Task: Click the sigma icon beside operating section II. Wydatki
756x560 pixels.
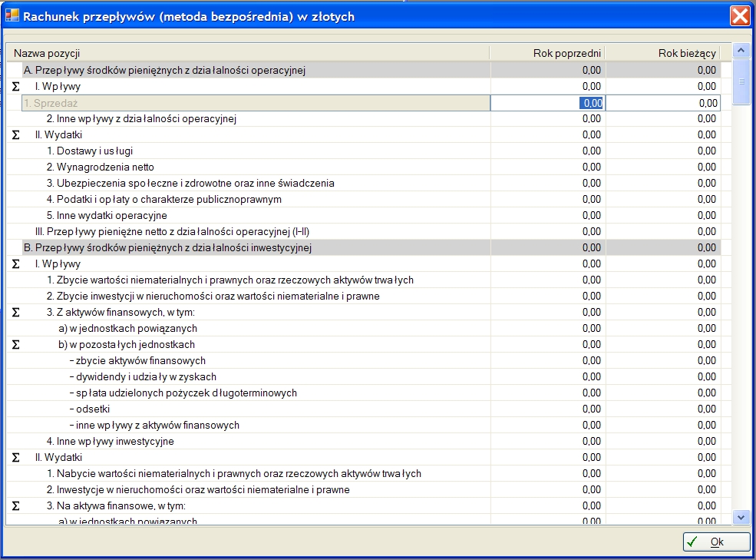Action: pyautogui.click(x=15, y=135)
